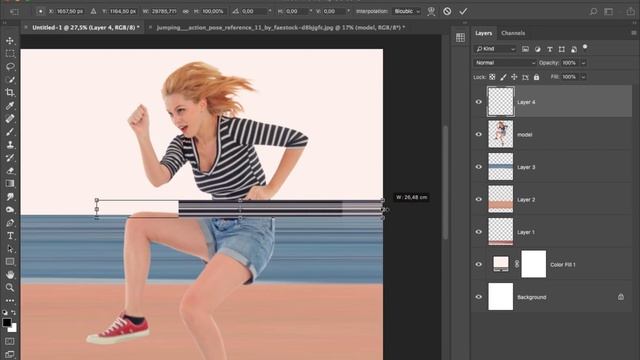Select the Lasso tool
Viewport: 640px width, 360px height.
10,67
